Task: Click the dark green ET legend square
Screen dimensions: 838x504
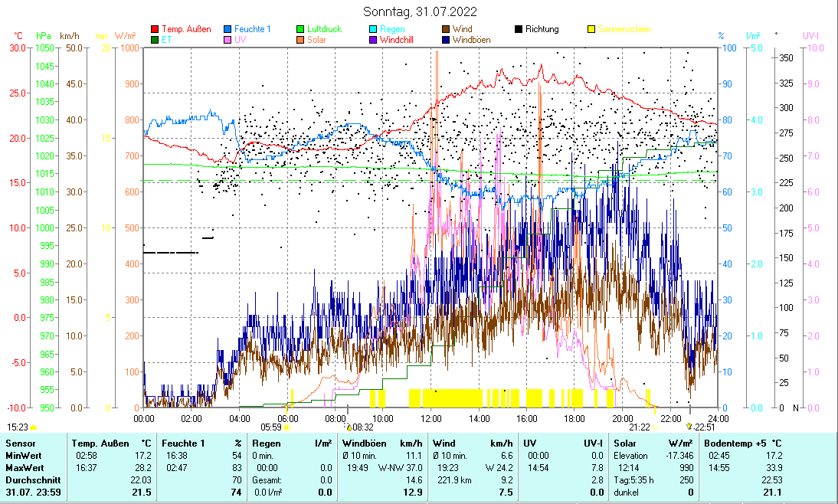Action: (155, 39)
